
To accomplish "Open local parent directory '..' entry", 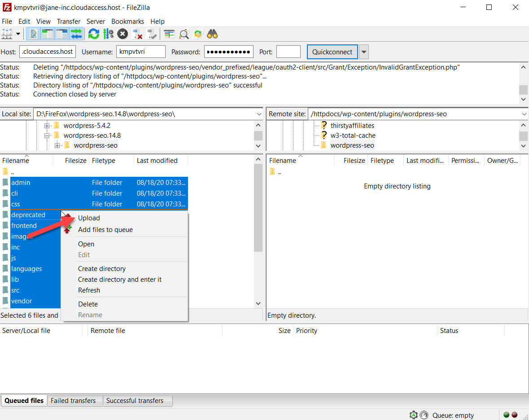I will (x=9, y=172).
